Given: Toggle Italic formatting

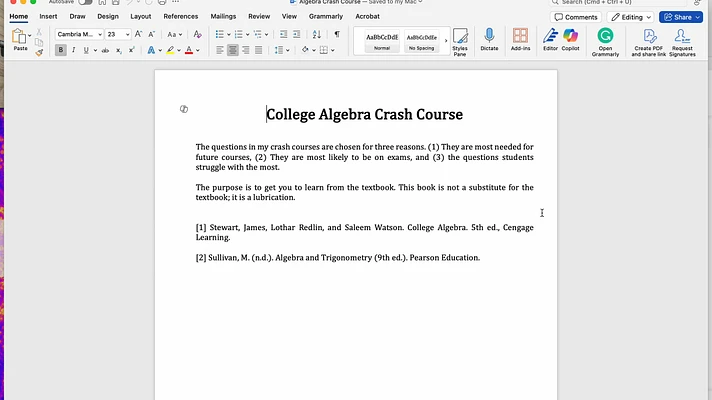Looking at the screenshot, I should pos(74,50).
